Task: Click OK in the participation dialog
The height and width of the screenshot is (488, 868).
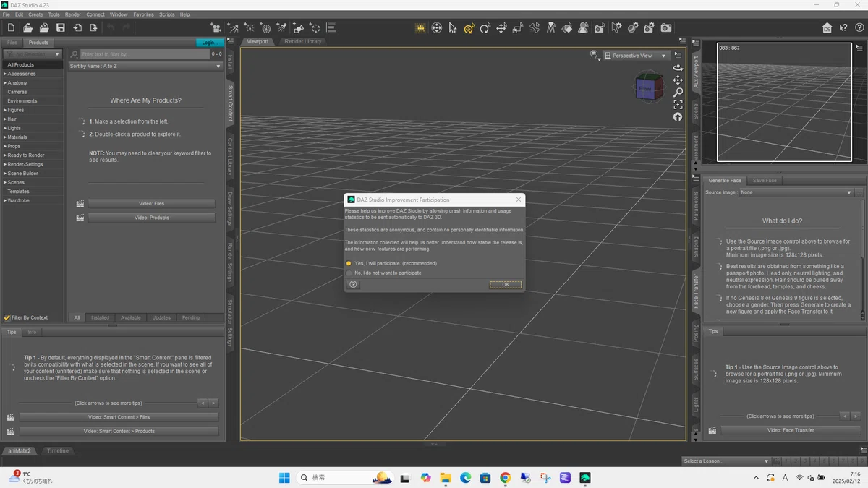Action: [x=506, y=284]
